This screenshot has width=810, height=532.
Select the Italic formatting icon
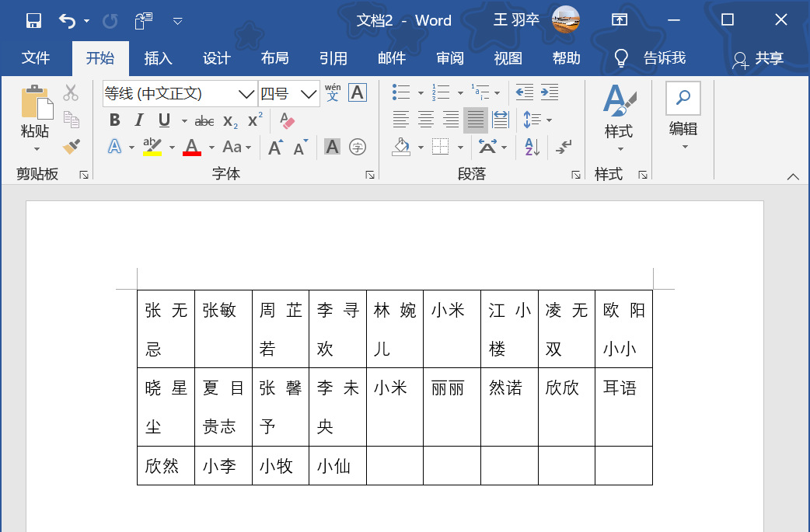pos(140,120)
